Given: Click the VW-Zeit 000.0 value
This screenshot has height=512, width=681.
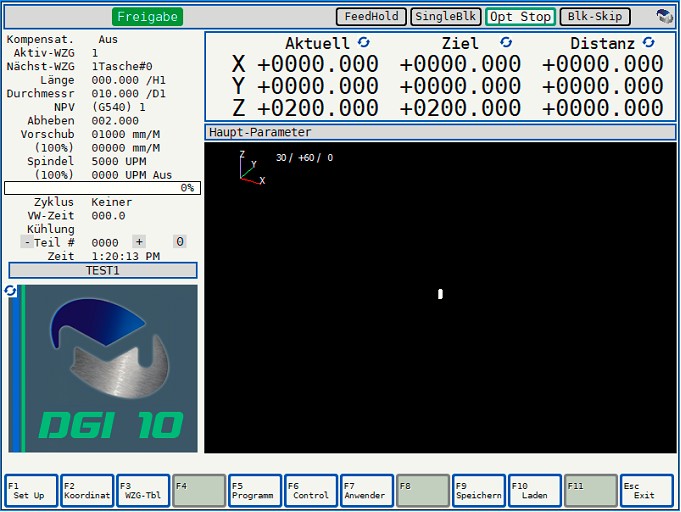Looking at the screenshot, I should coord(108,216).
